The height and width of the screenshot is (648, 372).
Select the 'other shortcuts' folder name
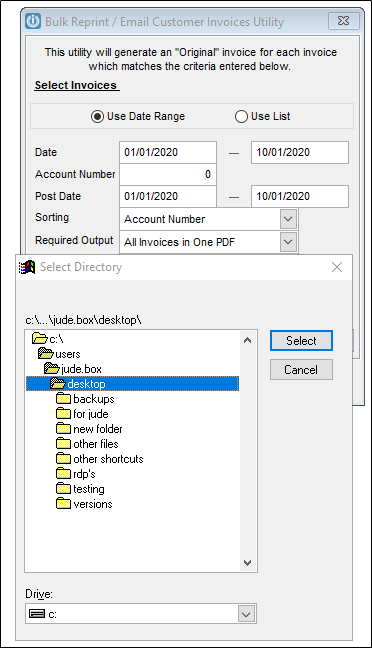pyautogui.click(x=108, y=459)
